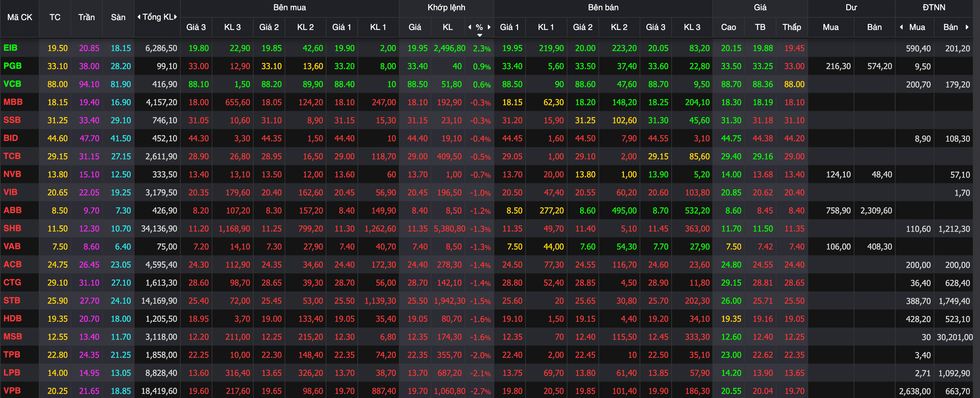
Task: Open the MBB stock symbol
Action: 13,102
